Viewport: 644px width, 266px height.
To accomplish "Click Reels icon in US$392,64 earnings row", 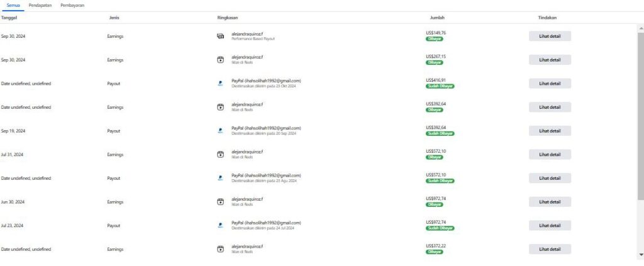I will pos(221,107).
